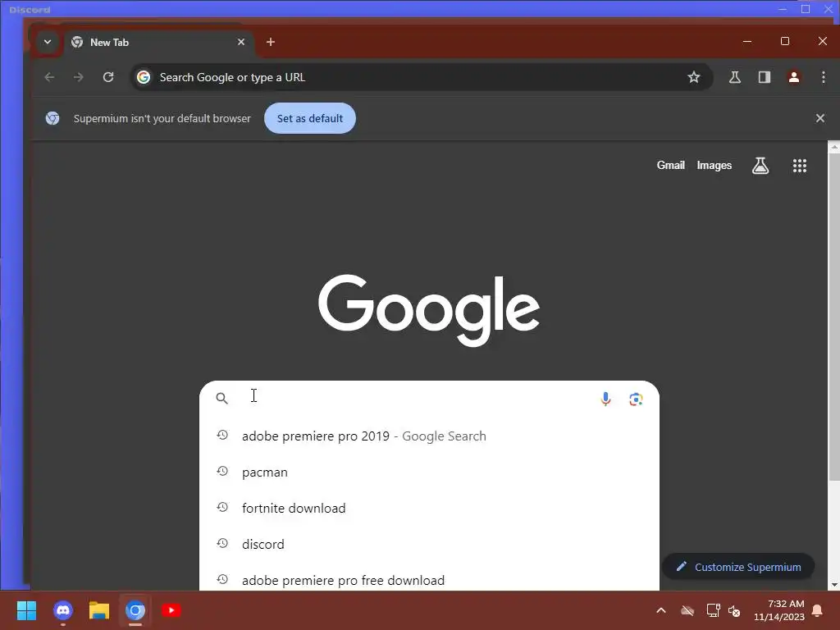Open Search Labs flask icon on page
This screenshot has width=840, height=630.
coord(760,166)
